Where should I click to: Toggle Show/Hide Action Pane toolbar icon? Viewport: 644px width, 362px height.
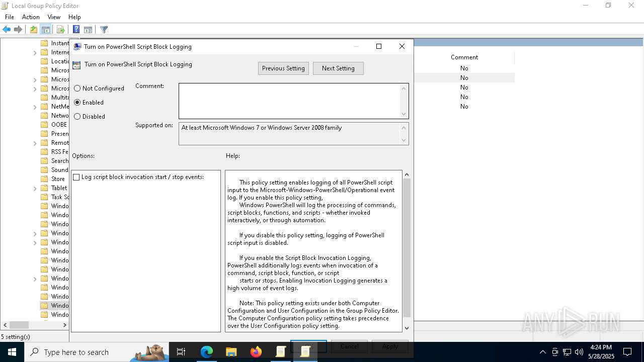click(x=88, y=30)
